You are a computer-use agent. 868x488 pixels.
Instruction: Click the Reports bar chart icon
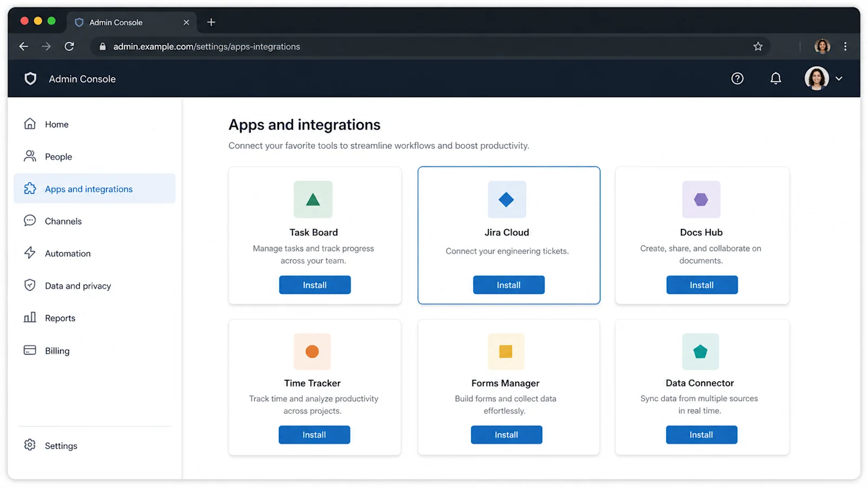pos(30,317)
